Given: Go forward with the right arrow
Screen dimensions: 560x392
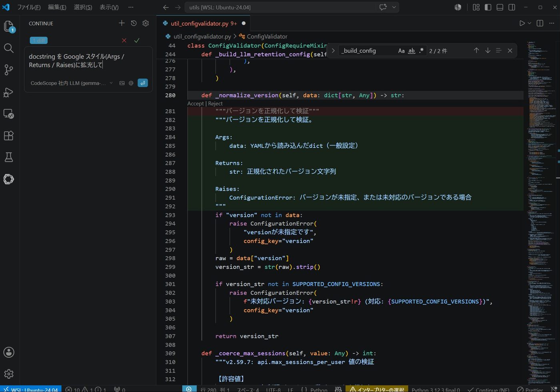Looking at the screenshot, I should click(x=178, y=7).
